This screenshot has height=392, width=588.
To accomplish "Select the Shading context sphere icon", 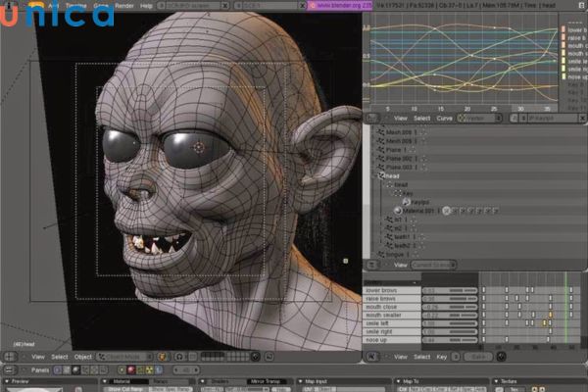I will click(x=75, y=370).
